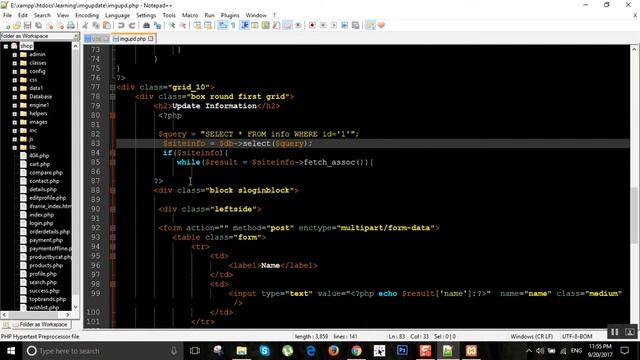Click the Print toolbar icon
640x360 pixels.
click(x=71, y=26)
